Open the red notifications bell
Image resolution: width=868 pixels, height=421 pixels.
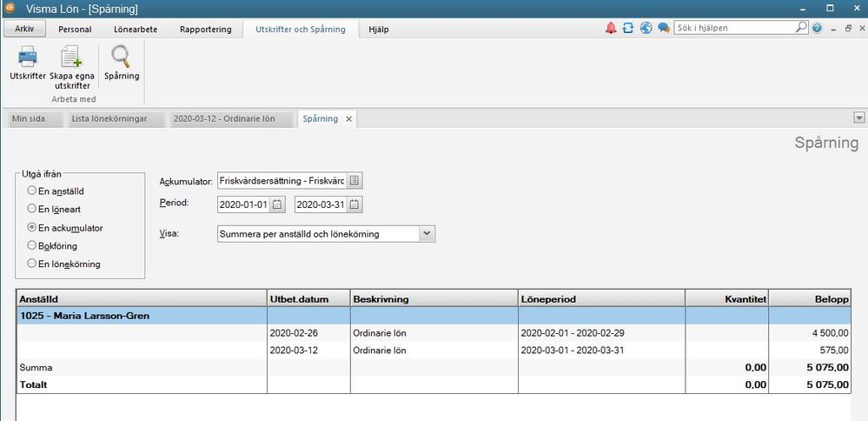point(611,29)
